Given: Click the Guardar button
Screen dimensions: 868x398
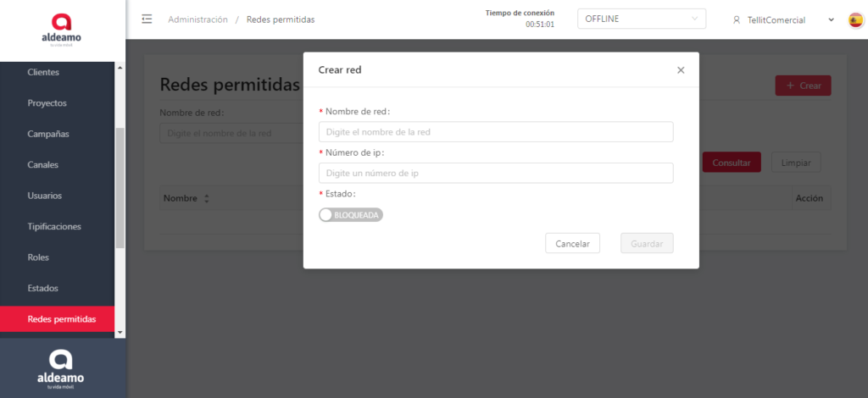Looking at the screenshot, I should point(647,243).
